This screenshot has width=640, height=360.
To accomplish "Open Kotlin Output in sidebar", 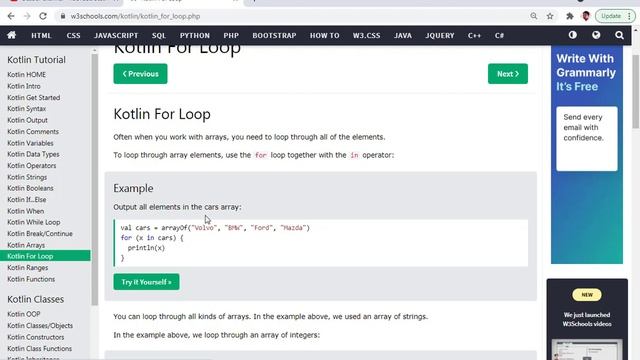I will 27,120.
